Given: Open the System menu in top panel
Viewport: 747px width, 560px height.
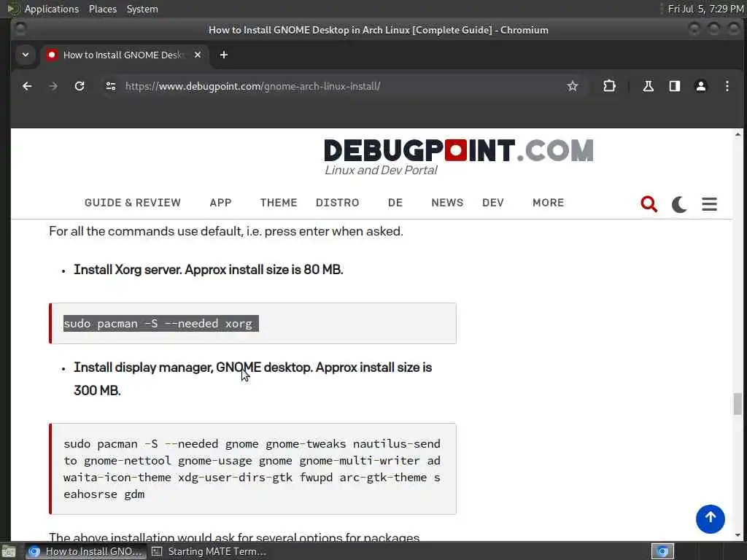Looking at the screenshot, I should [142, 9].
